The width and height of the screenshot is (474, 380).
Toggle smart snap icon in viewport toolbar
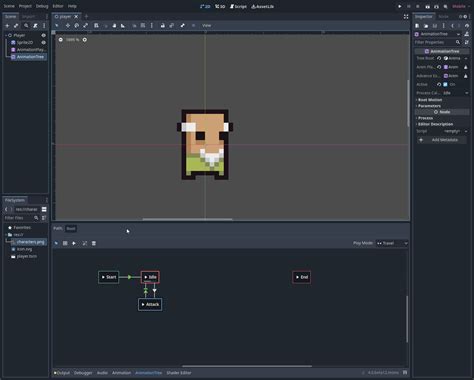pos(134,25)
